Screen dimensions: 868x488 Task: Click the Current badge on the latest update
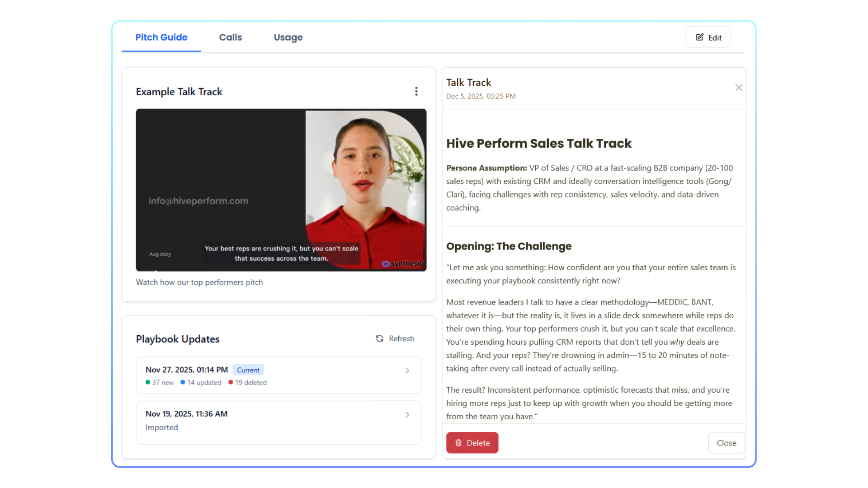pyautogui.click(x=248, y=370)
